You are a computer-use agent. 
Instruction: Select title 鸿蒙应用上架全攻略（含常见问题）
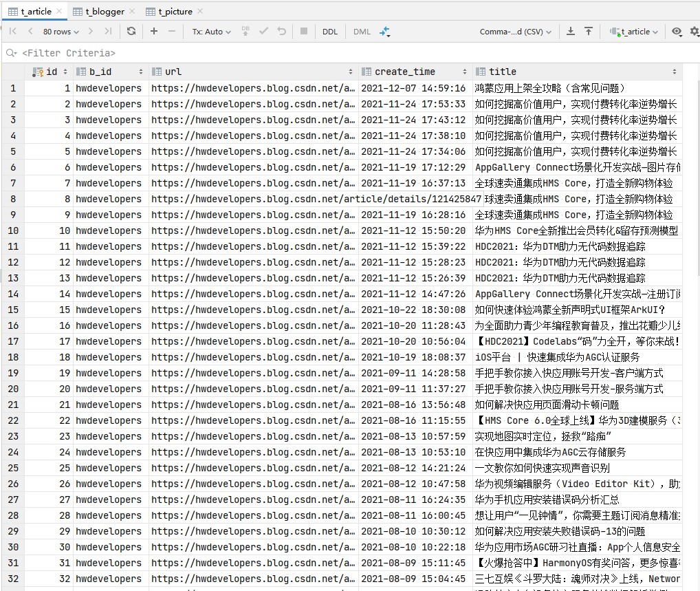tap(577, 89)
